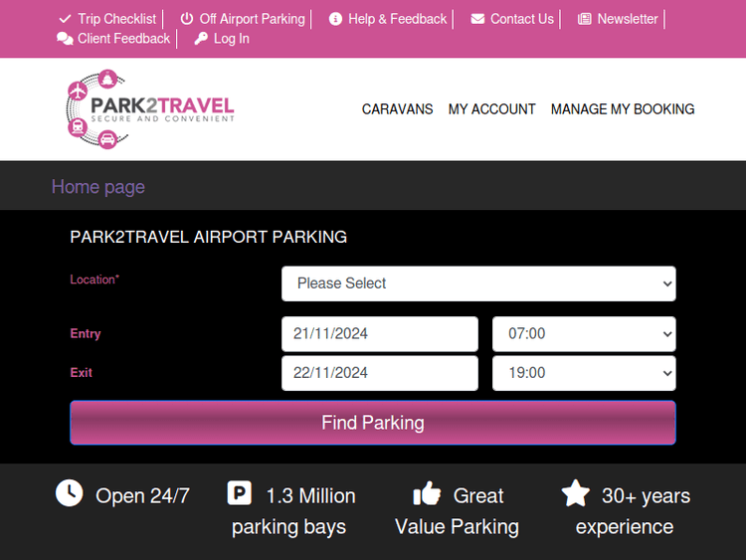
Task: Click the Open 24/7 text
Action: coord(142,495)
